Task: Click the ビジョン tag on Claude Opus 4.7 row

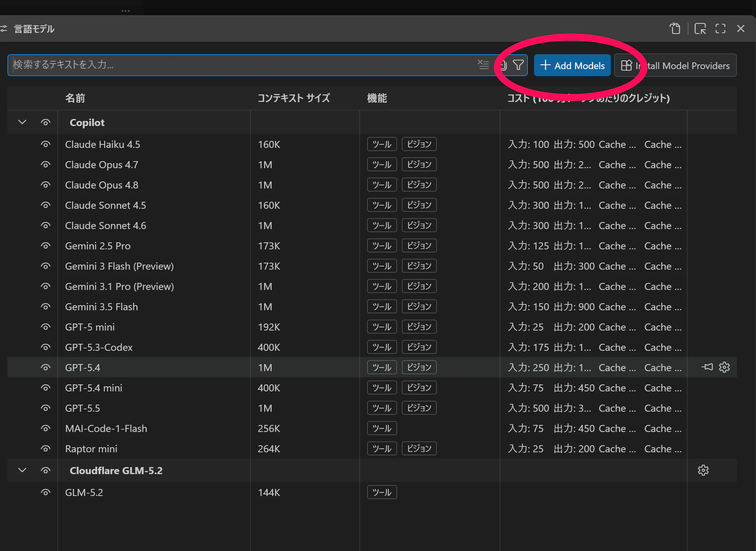Action: (419, 164)
